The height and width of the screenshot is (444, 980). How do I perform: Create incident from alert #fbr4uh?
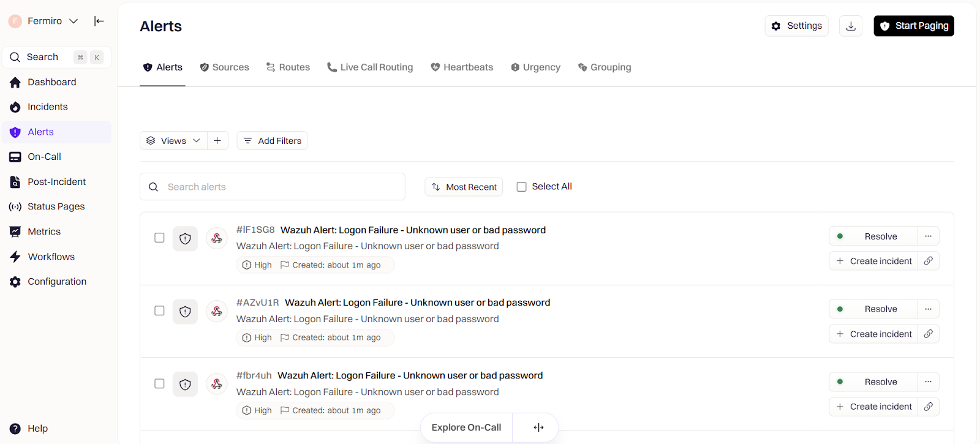874,407
